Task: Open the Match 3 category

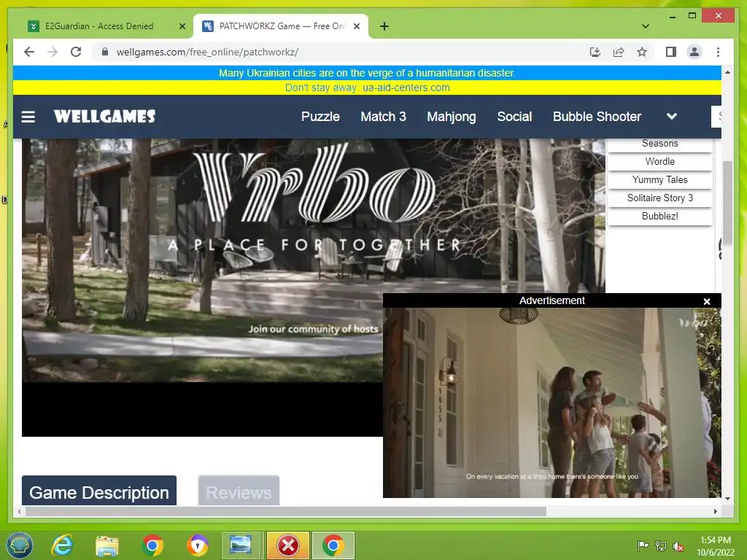Action: point(383,117)
